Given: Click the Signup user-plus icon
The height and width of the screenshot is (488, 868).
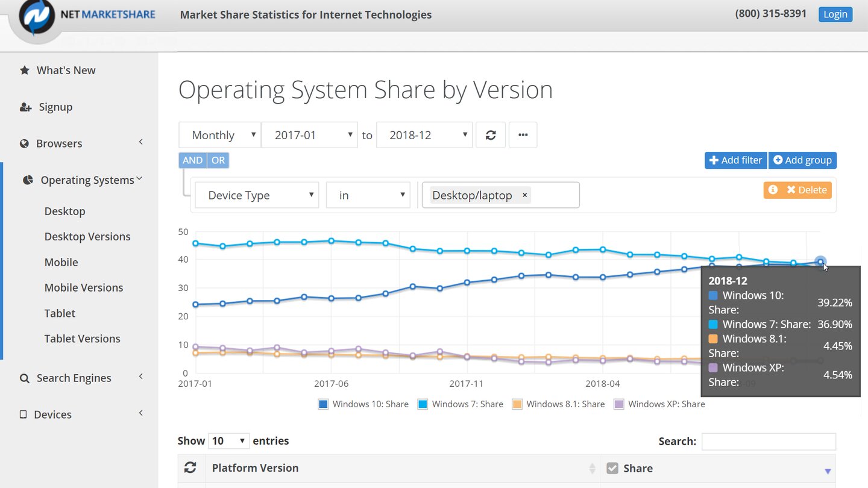Looking at the screenshot, I should (x=25, y=107).
